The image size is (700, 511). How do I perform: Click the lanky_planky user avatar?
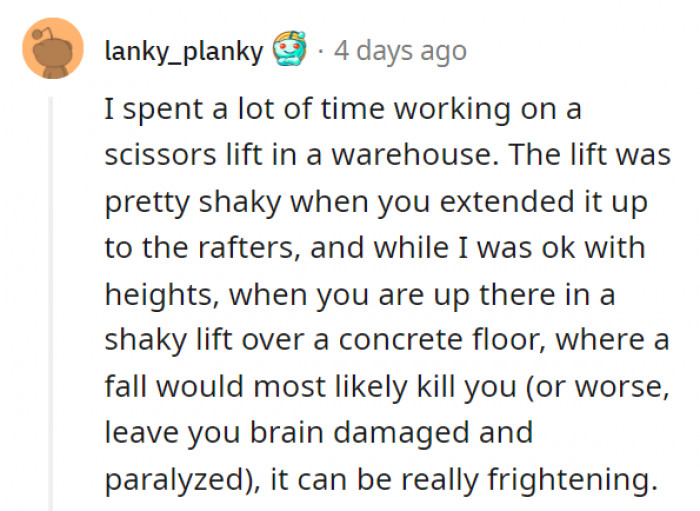click(53, 48)
